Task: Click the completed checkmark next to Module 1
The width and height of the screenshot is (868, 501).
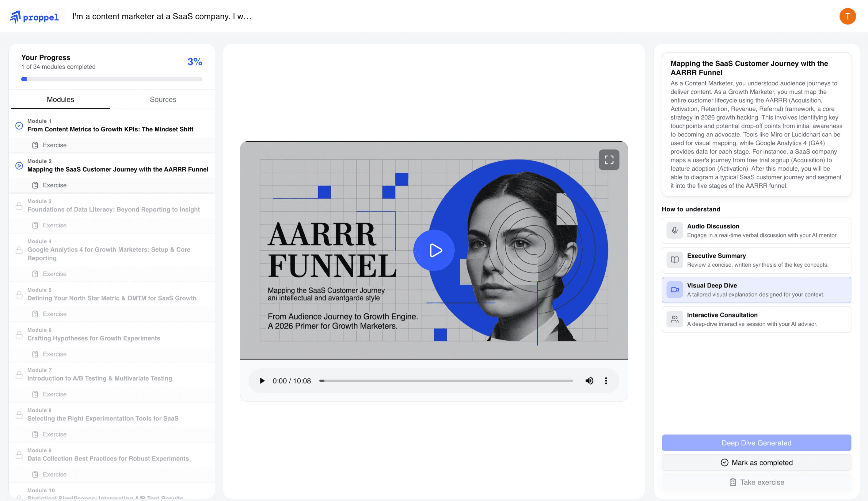Action: coord(19,125)
